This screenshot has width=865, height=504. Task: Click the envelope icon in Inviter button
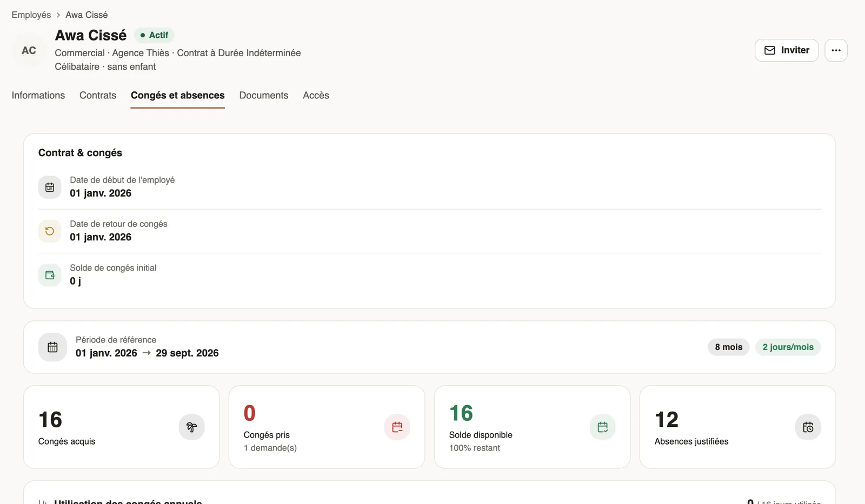pyautogui.click(x=770, y=50)
